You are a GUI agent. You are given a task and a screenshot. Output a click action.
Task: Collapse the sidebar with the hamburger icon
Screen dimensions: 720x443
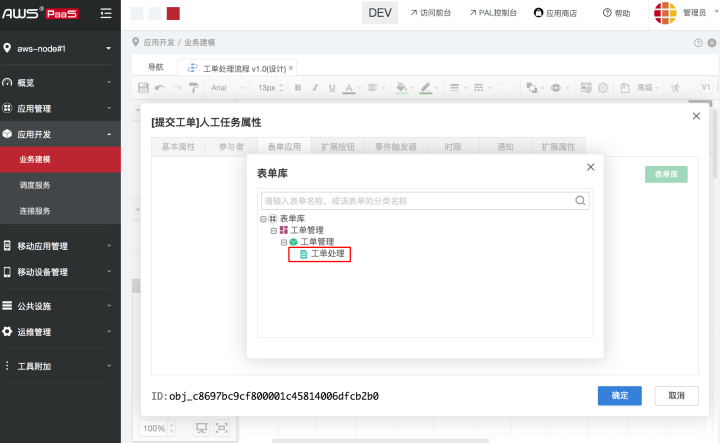coord(106,13)
